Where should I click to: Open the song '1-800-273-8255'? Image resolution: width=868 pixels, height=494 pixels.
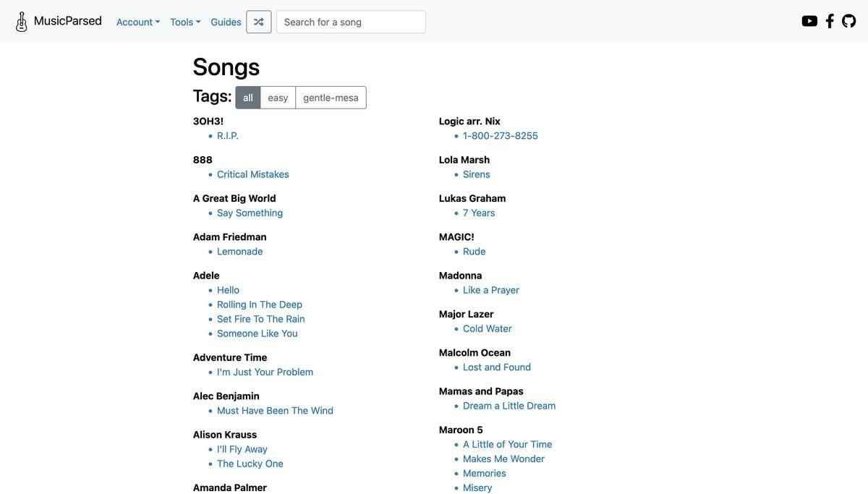point(501,135)
